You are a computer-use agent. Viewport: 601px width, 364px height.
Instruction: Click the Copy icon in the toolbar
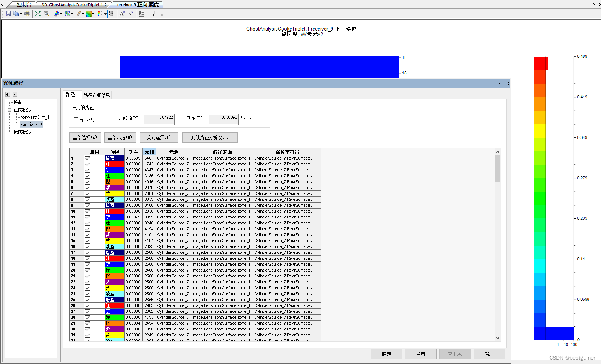(16, 14)
